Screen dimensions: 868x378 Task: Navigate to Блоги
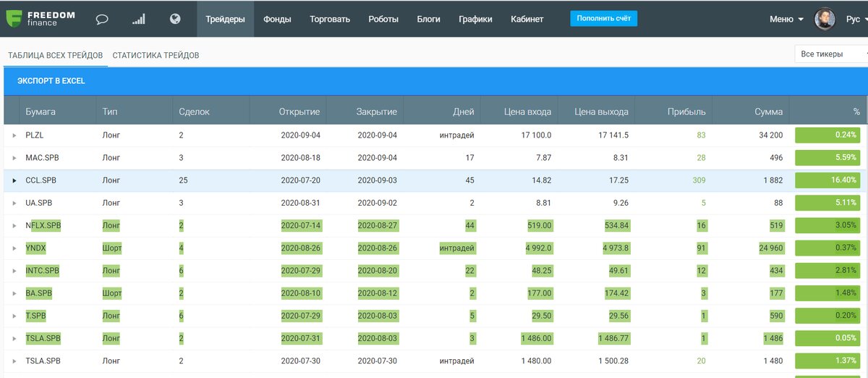[x=429, y=20]
